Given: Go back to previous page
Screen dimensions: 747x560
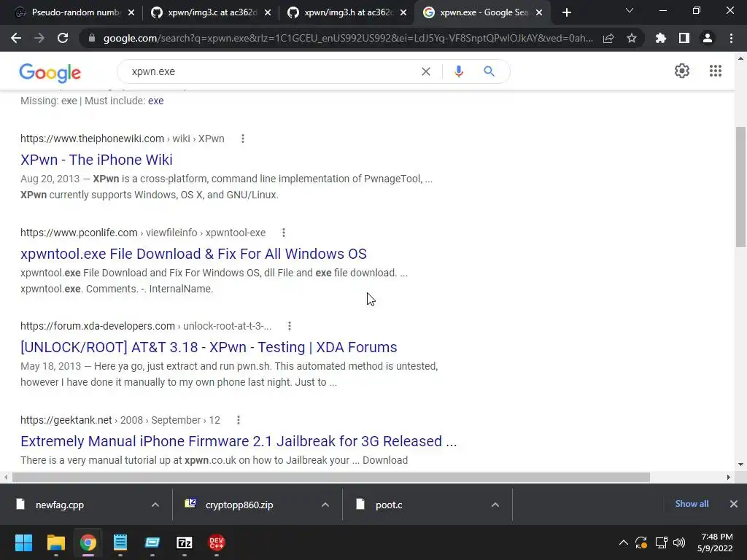Looking at the screenshot, I should tap(16, 38).
